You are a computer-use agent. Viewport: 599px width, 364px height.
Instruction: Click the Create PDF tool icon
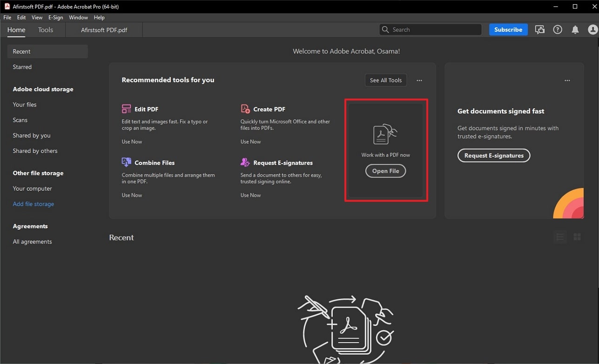pos(245,109)
